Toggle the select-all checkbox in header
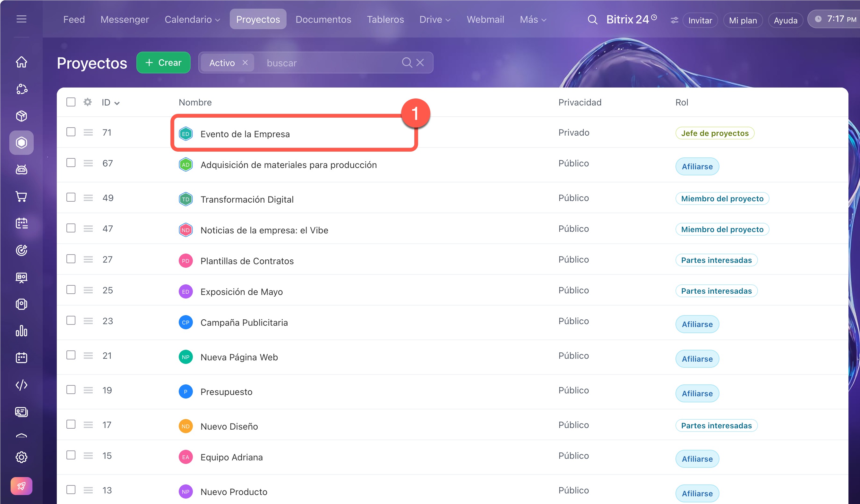 click(x=71, y=102)
